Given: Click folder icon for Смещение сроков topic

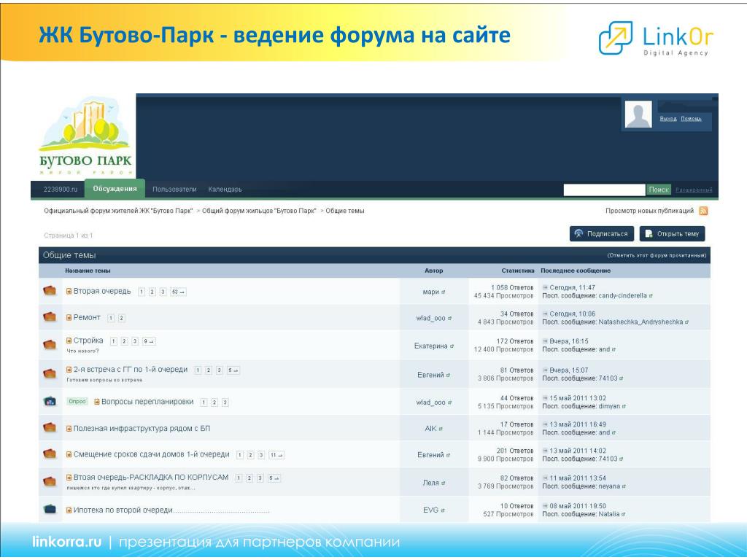Looking at the screenshot, I should coord(50,454).
